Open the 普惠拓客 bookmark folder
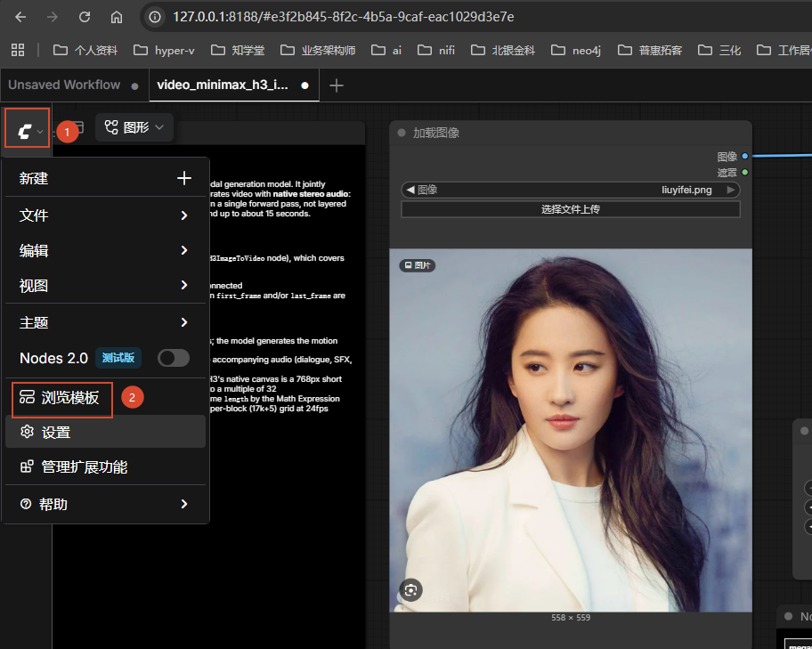The image size is (812, 649). [x=650, y=50]
